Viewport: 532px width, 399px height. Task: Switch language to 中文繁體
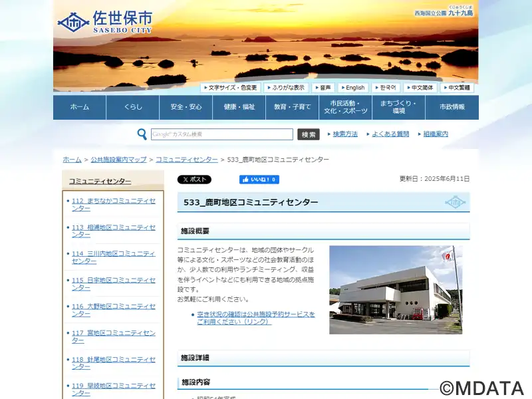click(x=457, y=88)
